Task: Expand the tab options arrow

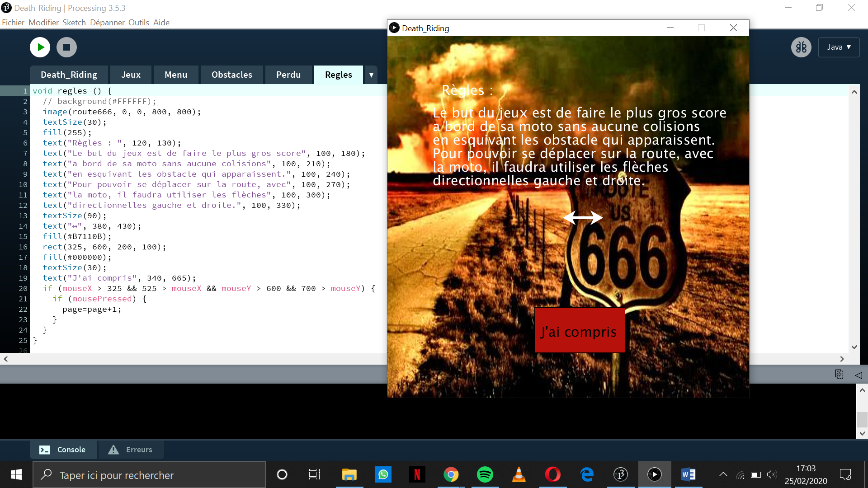Action: click(x=371, y=75)
